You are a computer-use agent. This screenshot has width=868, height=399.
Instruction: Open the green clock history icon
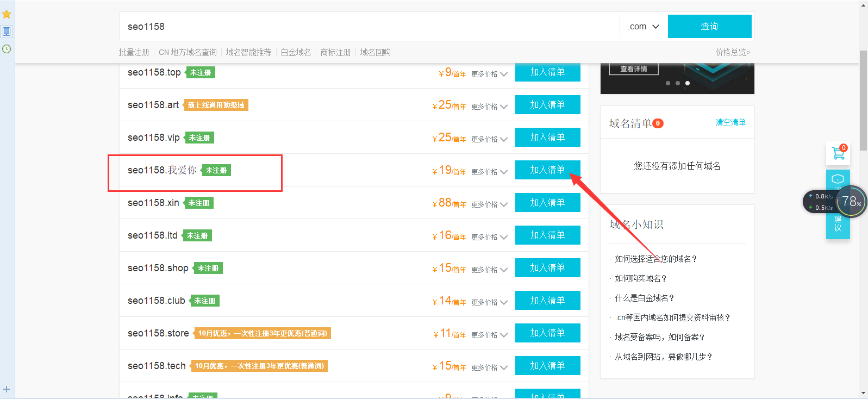7,49
